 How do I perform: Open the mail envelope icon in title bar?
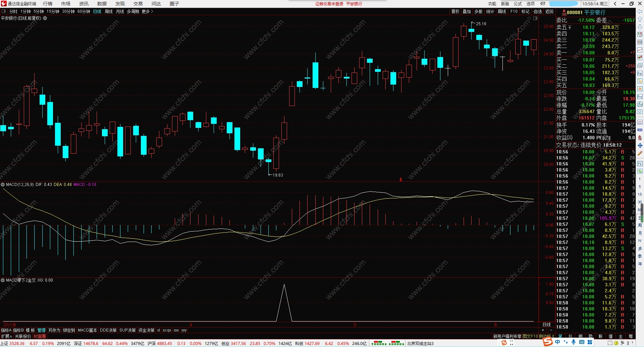tap(543, 4)
